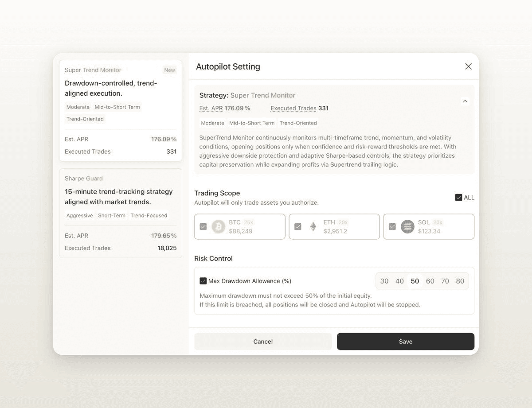This screenshot has height=408, width=532.
Task: Uncheck the ETH asset checkbox
Action: [x=298, y=227]
